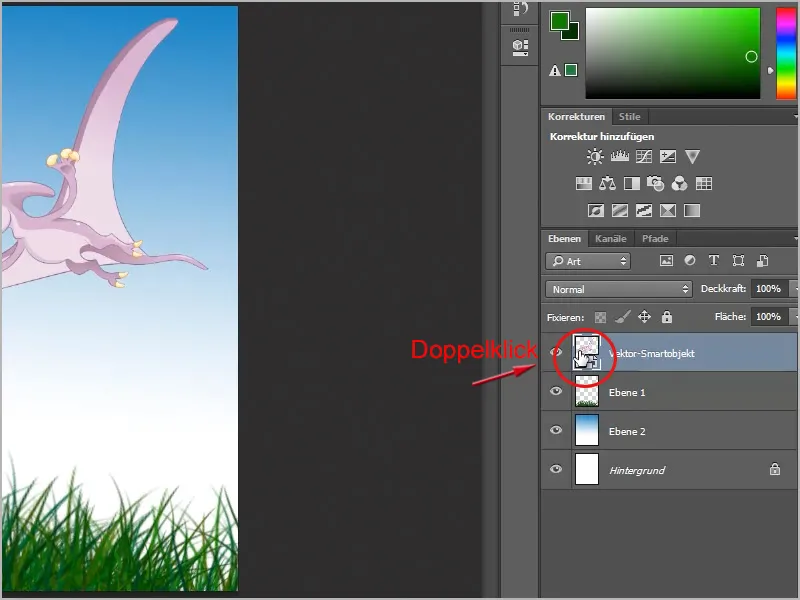
Task: Click the out-of-gamut warning triangle
Action: tap(555, 70)
